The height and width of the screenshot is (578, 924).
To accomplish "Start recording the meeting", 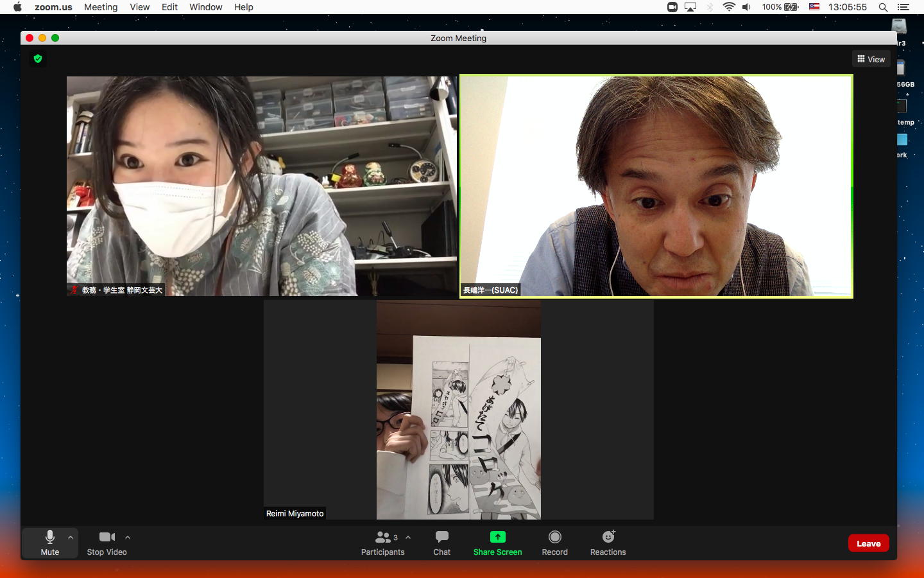I will tap(555, 543).
